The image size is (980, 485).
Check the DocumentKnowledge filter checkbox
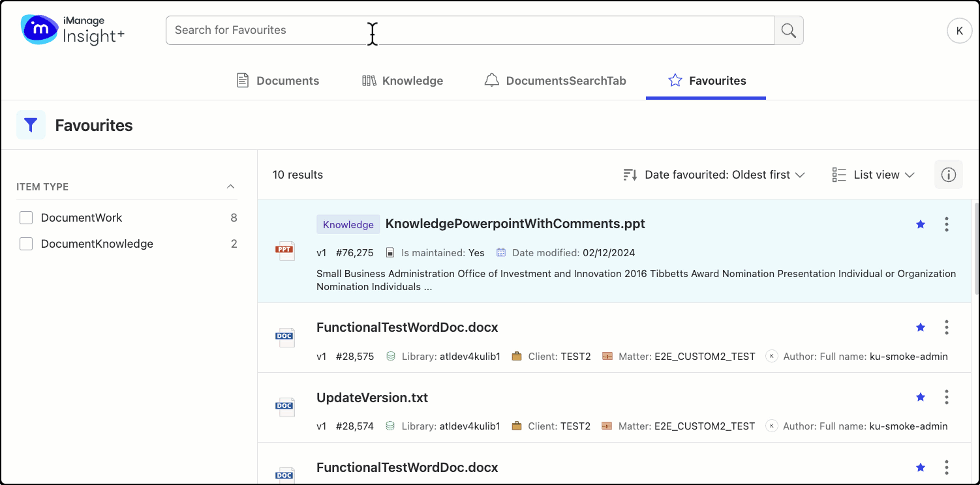[x=26, y=244]
